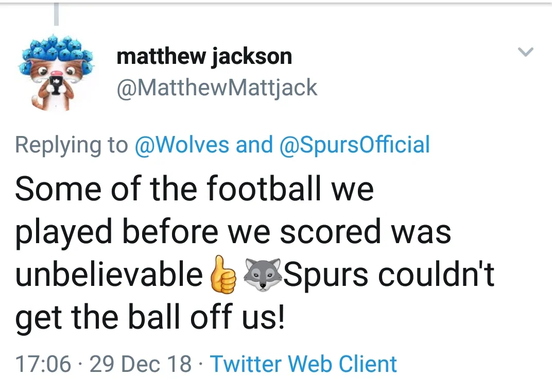
Task: Click the @MatthewMattjack handle
Action: (x=217, y=88)
